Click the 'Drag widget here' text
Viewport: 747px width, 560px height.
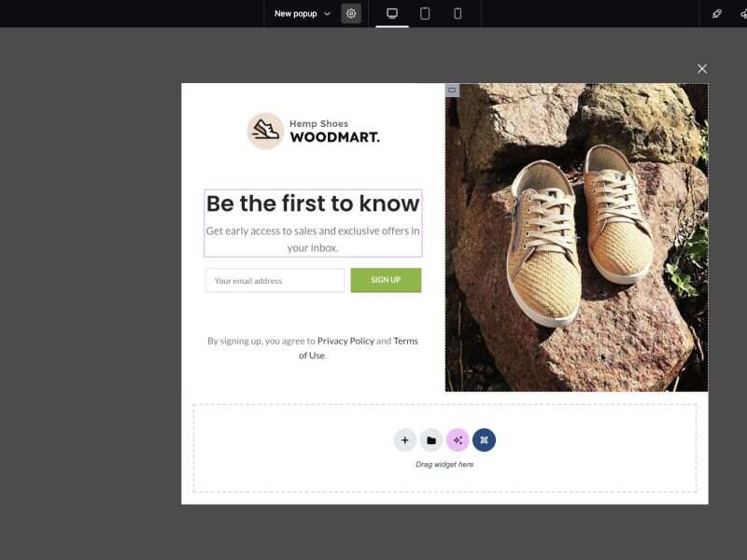pyautogui.click(x=444, y=464)
